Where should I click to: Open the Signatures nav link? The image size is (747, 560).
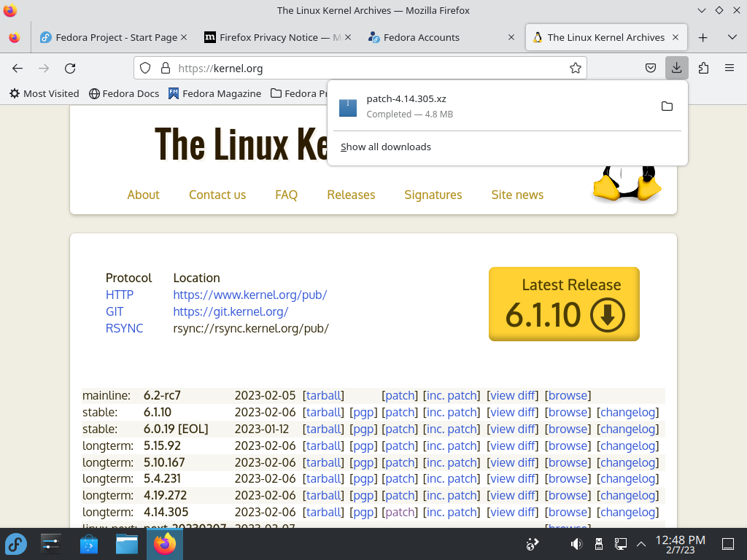(x=433, y=195)
